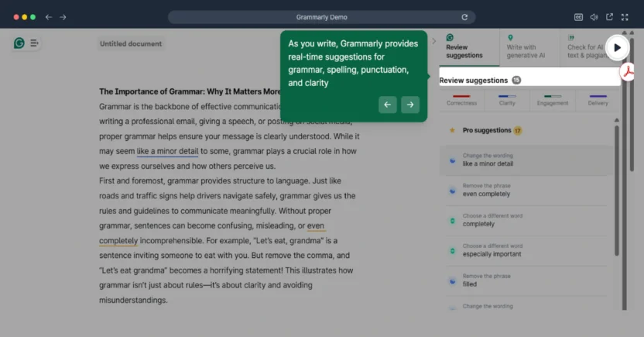Open the document outline menu icon
This screenshot has height=337, width=644.
tap(34, 43)
